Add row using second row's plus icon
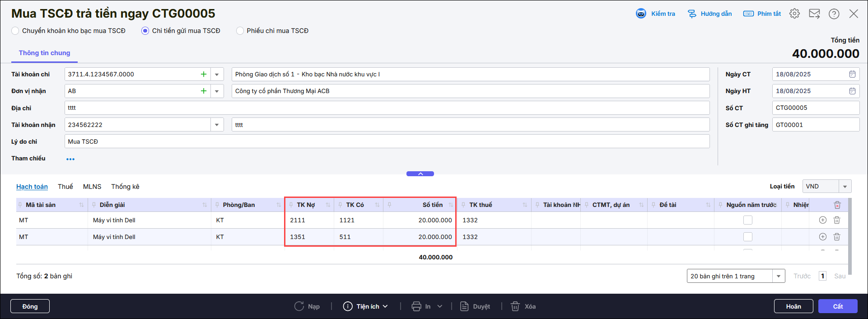 point(823,237)
